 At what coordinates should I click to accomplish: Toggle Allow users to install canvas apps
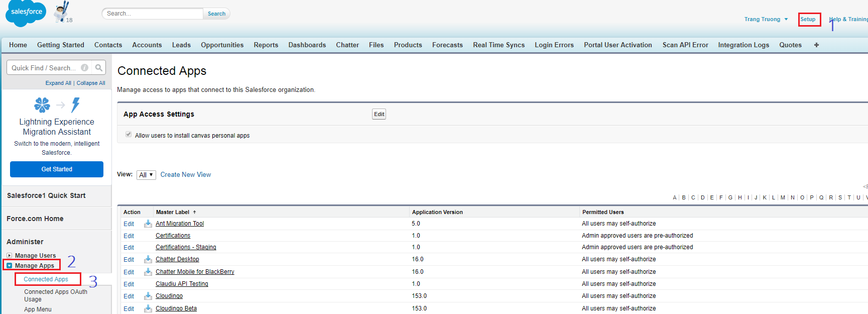[129, 135]
